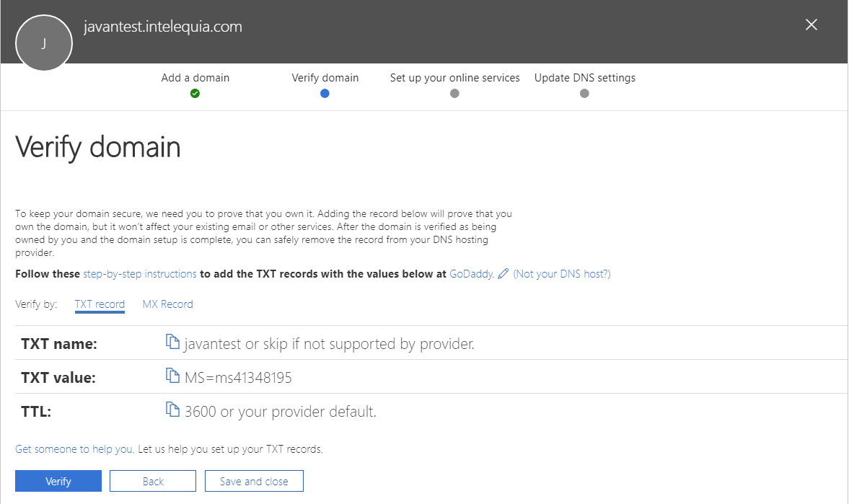Viewport: 849px width, 504px height.
Task: Click the gray dot under Update DNS settings
Action: coord(584,93)
